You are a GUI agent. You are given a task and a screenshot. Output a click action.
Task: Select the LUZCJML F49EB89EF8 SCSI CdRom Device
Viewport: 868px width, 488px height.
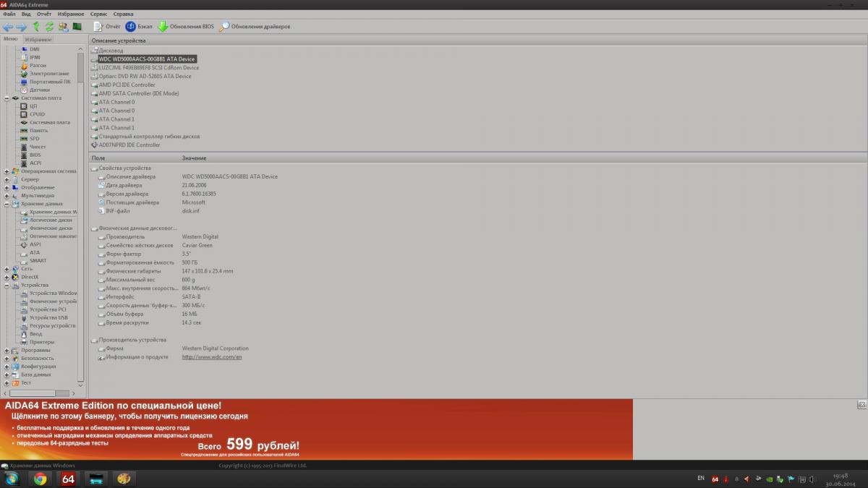click(148, 67)
